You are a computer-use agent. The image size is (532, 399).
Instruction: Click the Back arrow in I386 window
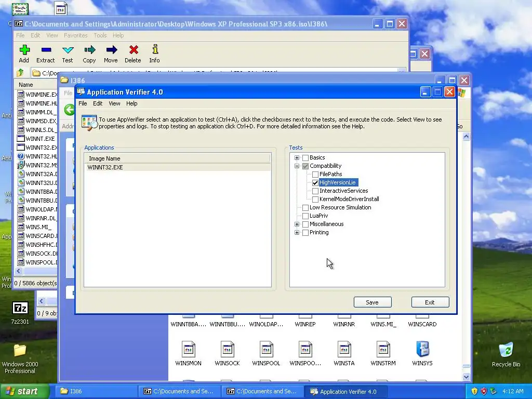[70, 110]
